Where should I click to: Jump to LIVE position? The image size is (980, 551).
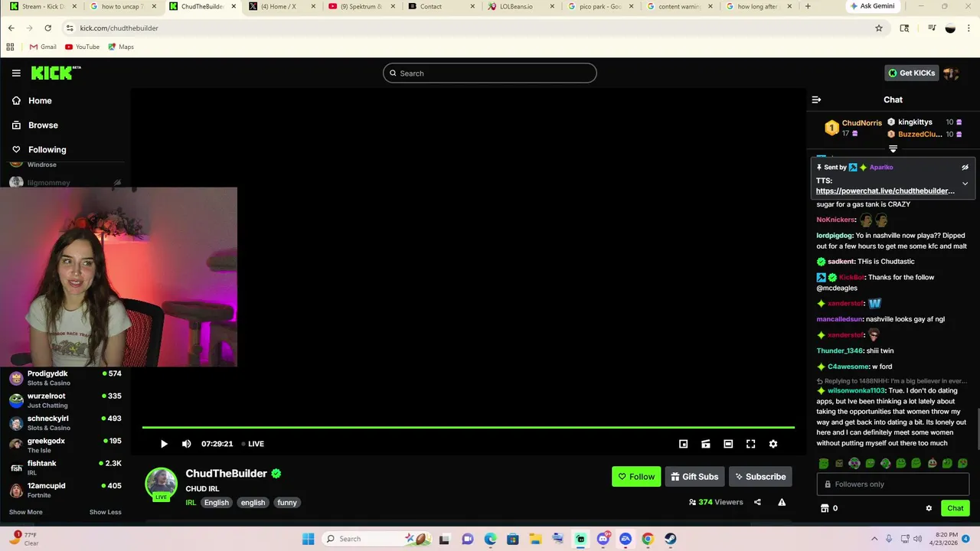253,444
